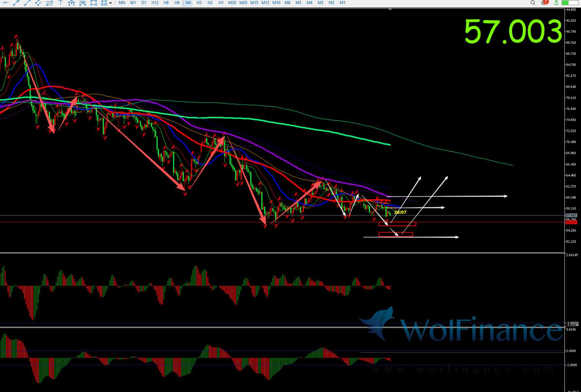Expand the shapes tool dropdown arrow
The height and width of the screenshot is (392, 581).
(110, 3)
